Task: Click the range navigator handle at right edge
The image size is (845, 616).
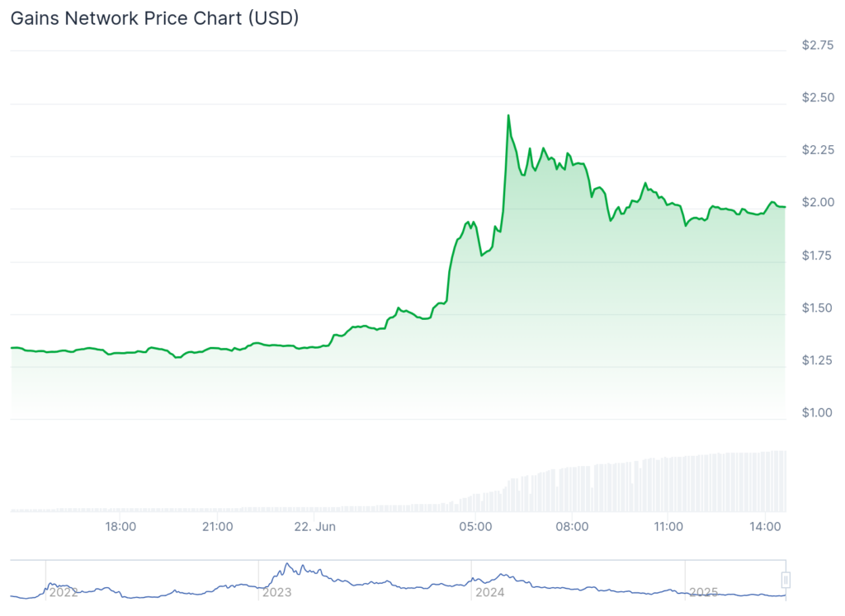Action: pos(786,579)
